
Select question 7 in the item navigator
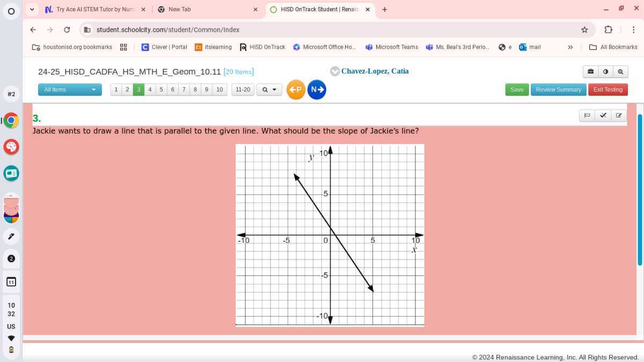(x=184, y=89)
